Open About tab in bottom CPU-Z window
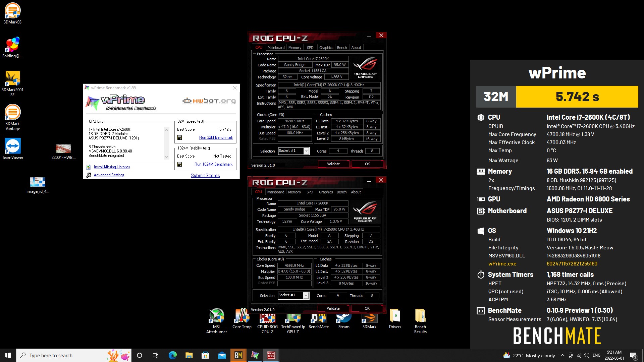Image resolution: width=644 pixels, height=362 pixels. [x=356, y=192]
